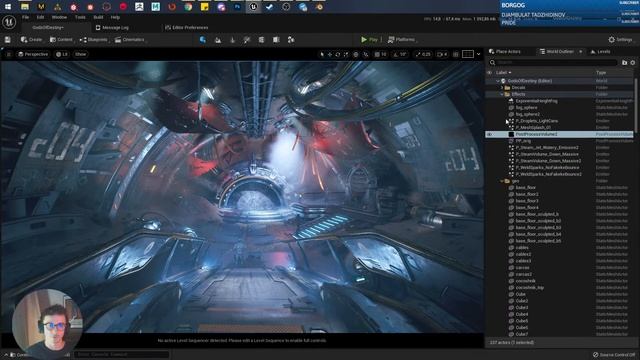Open the viewport options hamburger menu

click(8, 54)
